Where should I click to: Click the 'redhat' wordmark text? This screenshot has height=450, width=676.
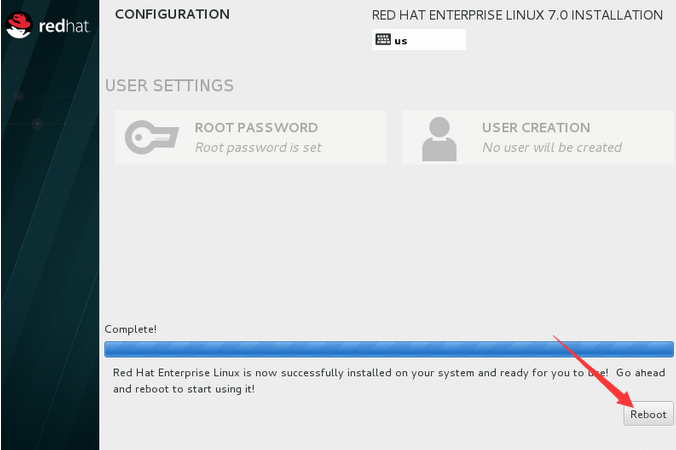(x=64, y=26)
